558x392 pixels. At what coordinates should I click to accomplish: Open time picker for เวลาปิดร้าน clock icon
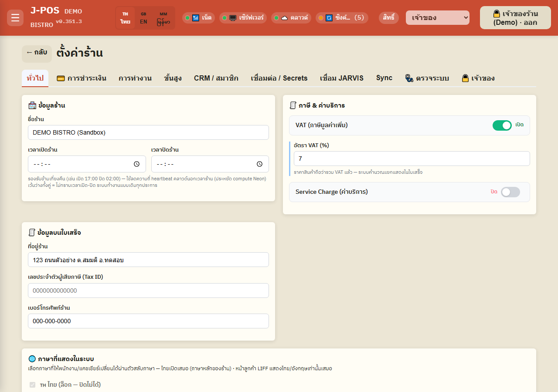(259, 164)
